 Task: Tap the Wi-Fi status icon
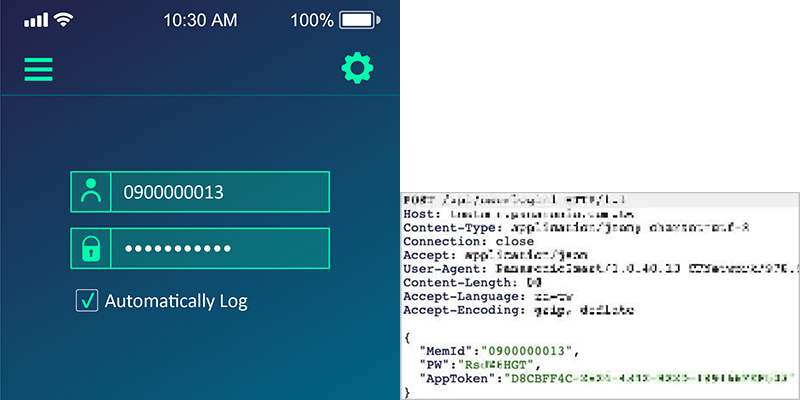64,20
